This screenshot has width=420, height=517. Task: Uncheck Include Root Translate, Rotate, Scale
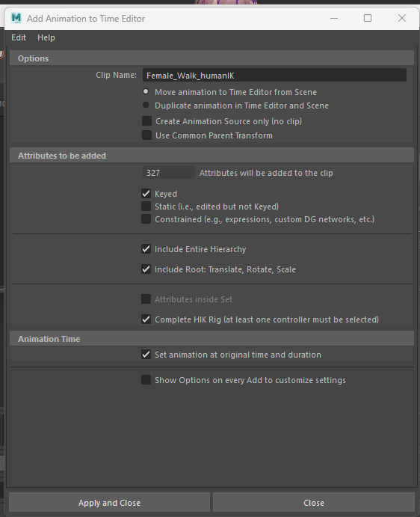click(x=146, y=269)
